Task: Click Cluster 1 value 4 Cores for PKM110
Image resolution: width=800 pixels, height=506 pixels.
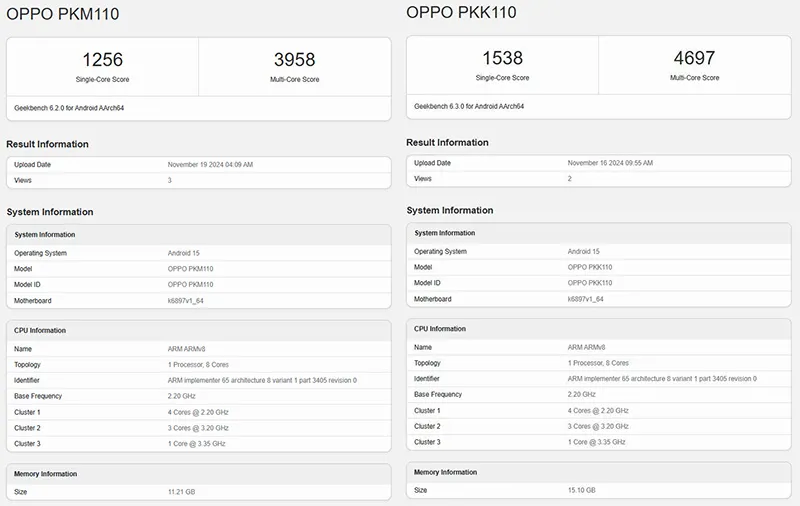Action: click(198, 413)
